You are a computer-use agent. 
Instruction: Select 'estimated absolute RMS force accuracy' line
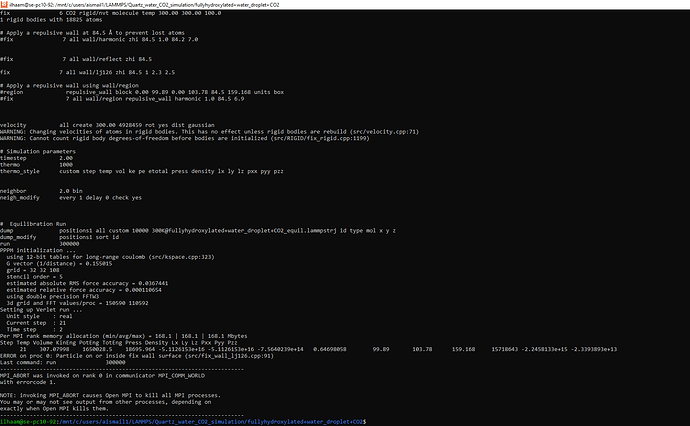point(87,284)
